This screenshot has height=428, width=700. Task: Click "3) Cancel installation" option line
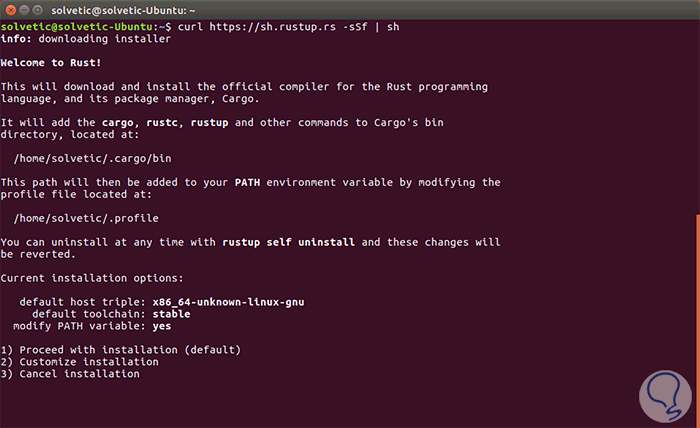click(x=70, y=374)
